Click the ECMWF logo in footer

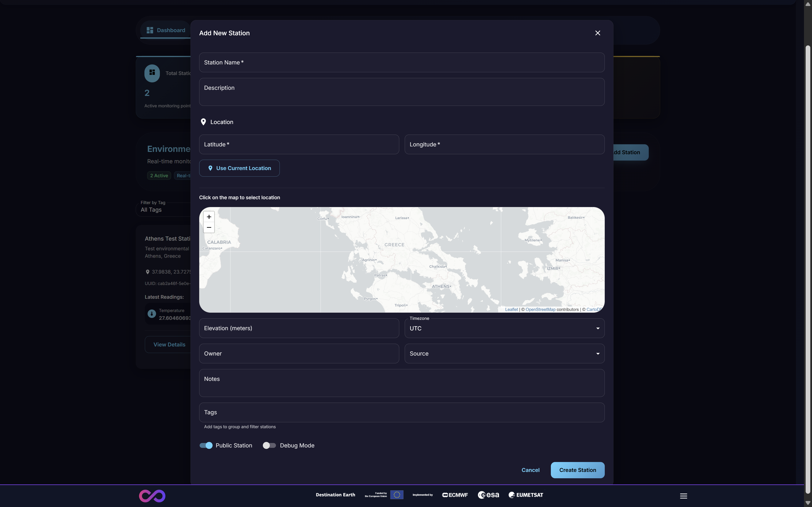tap(455, 495)
